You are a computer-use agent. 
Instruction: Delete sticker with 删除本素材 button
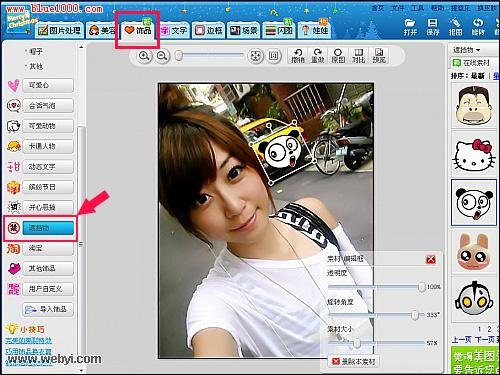click(354, 361)
